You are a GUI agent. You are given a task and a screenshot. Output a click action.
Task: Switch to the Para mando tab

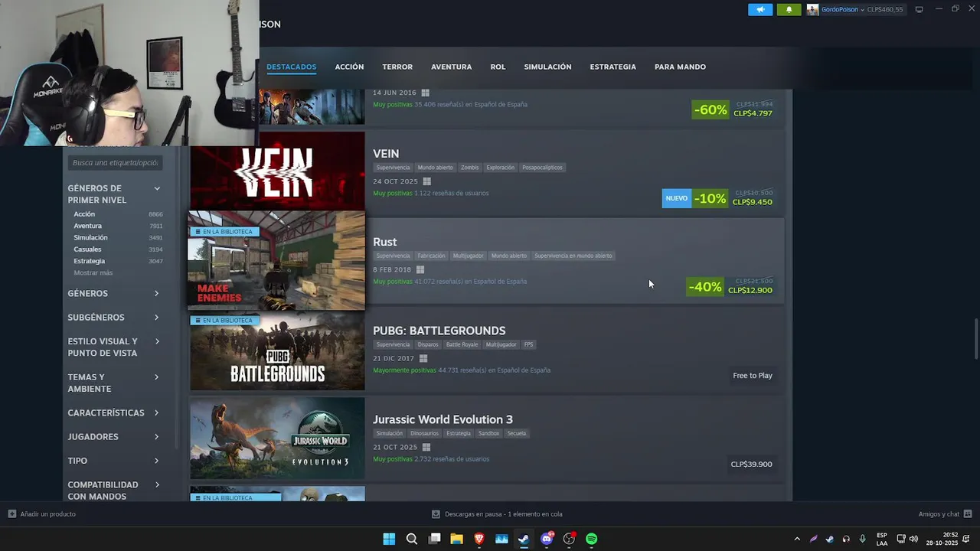tap(680, 67)
